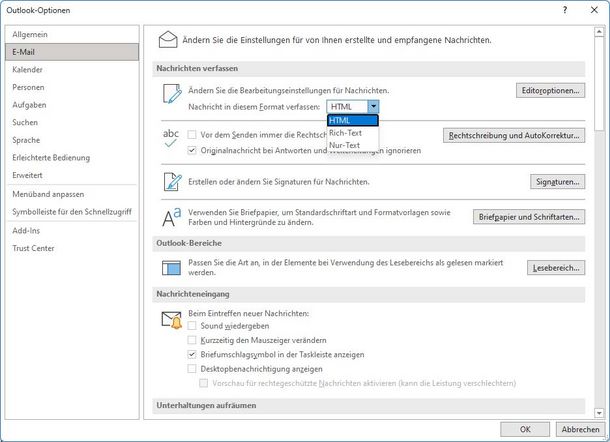The width and height of the screenshot is (610, 442).
Task: Click the reading pane layout icon
Action: [x=171, y=268]
